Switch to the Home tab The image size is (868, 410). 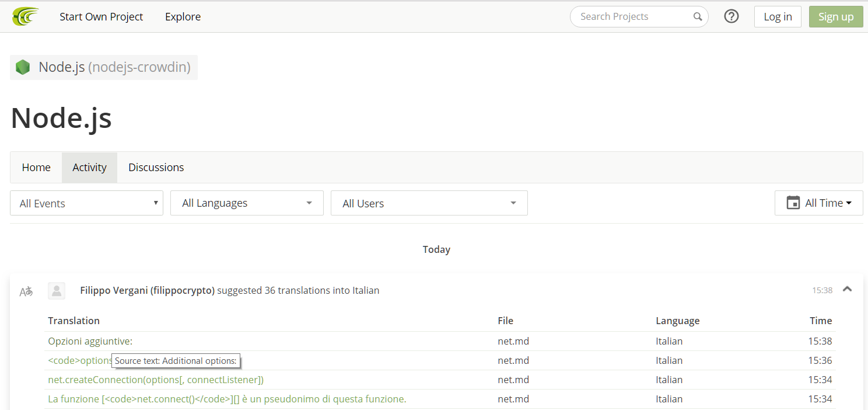coord(36,168)
